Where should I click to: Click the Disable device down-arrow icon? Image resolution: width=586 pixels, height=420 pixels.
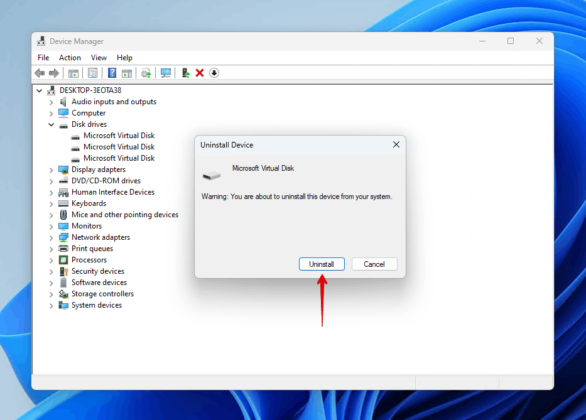[x=214, y=73]
